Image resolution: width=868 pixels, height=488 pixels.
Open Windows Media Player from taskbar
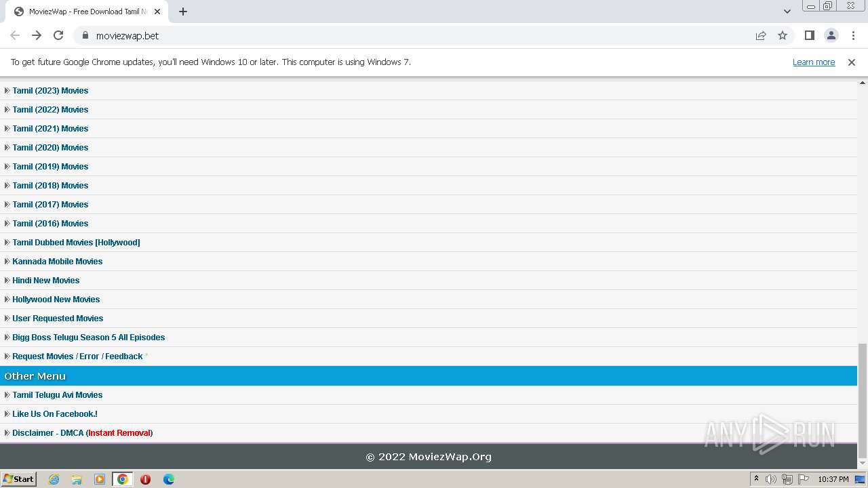pyautogui.click(x=100, y=479)
